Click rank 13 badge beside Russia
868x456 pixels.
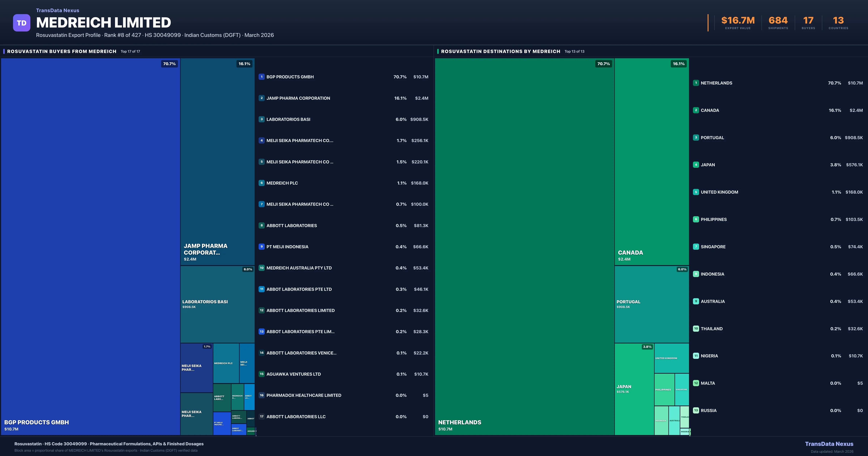pyautogui.click(x=696, y=410)
